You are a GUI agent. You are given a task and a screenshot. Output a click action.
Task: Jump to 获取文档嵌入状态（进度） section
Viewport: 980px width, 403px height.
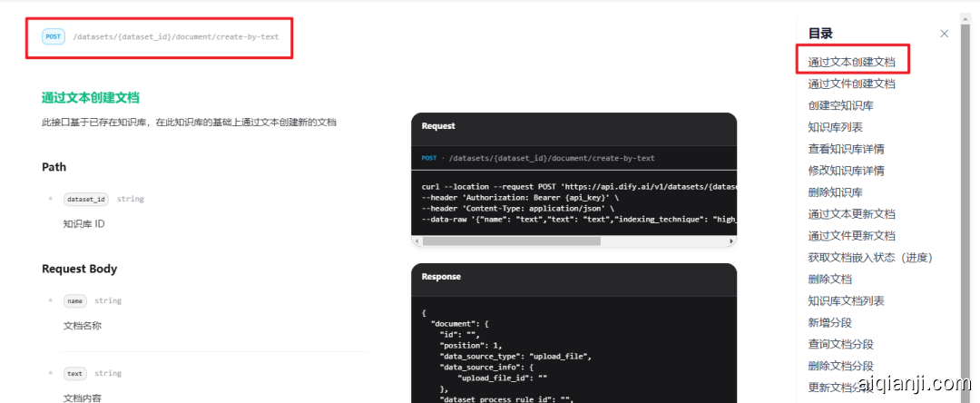(869, 258)
